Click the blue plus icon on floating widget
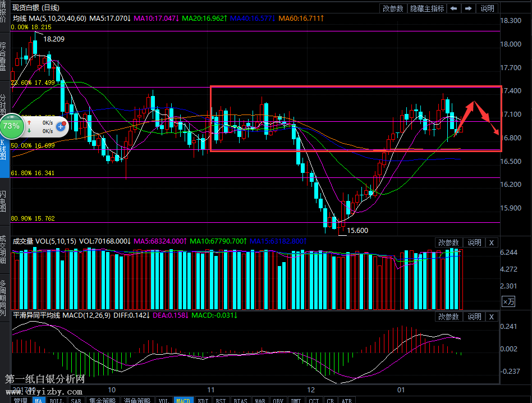Screen dimensions: 532x403 tap(60, 127)
